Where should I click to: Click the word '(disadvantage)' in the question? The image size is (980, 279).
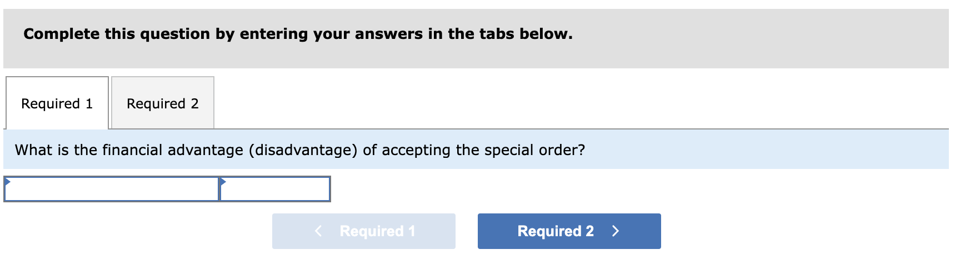(x=302, y=150)
